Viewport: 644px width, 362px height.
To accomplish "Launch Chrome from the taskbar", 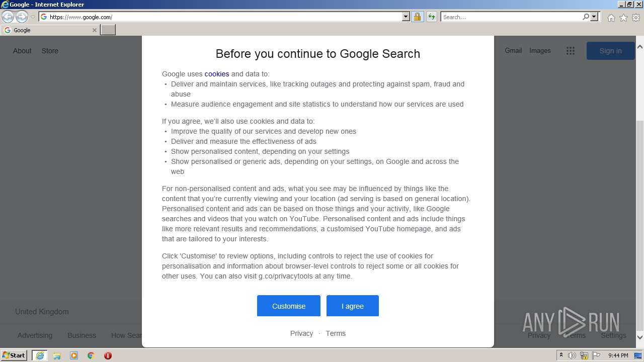I will pyautogui.click(x=91, y=355).
